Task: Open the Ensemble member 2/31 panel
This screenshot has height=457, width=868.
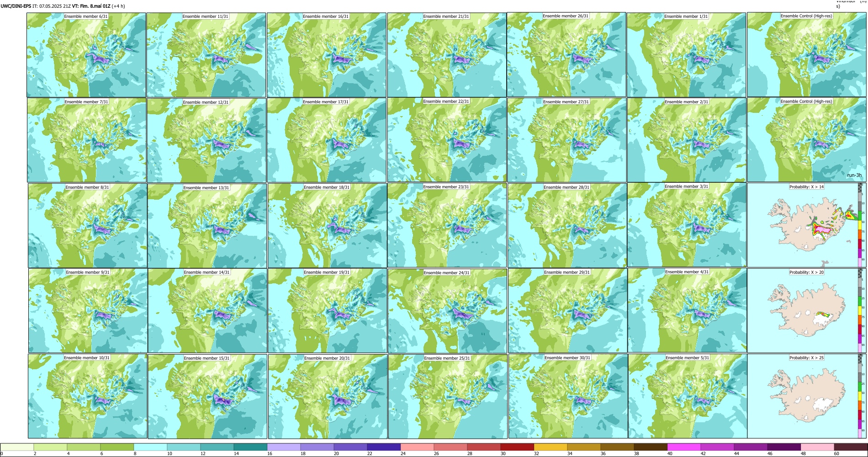Action: pos(687,140)
